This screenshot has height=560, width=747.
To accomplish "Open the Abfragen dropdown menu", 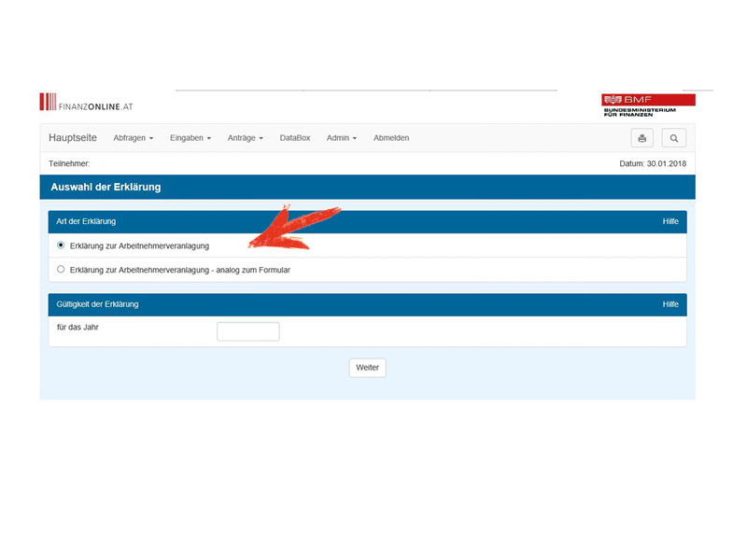I will [134, 138].
